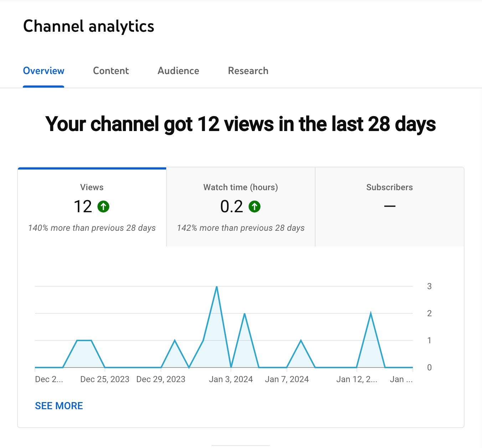This screenshot has height=448, width=482.
Task: Click the y-axis label 1
Action: coord(429,340)
